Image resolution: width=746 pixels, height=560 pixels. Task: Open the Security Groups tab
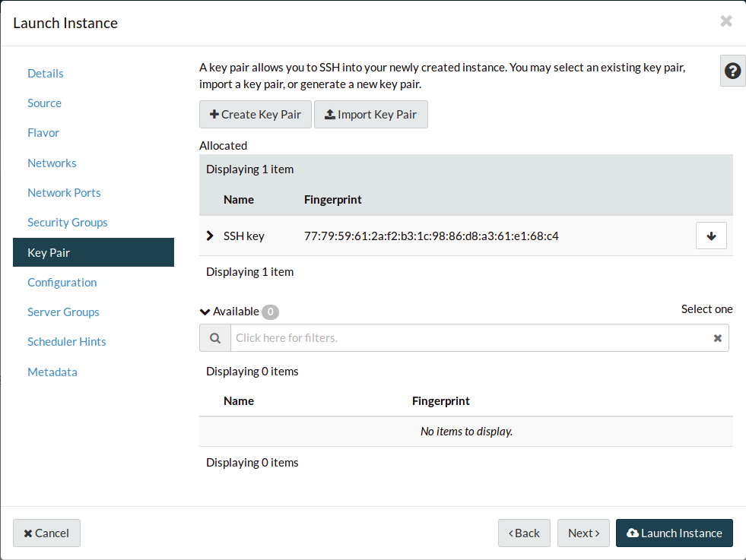point(68,223)
